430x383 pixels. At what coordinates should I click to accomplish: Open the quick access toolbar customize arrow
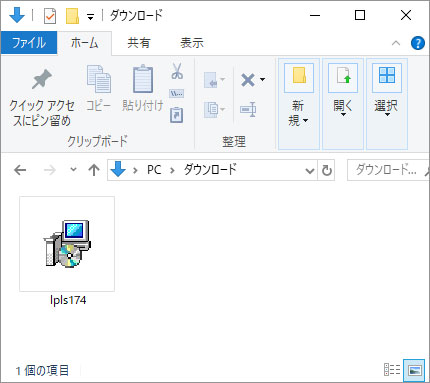[90, 16]
